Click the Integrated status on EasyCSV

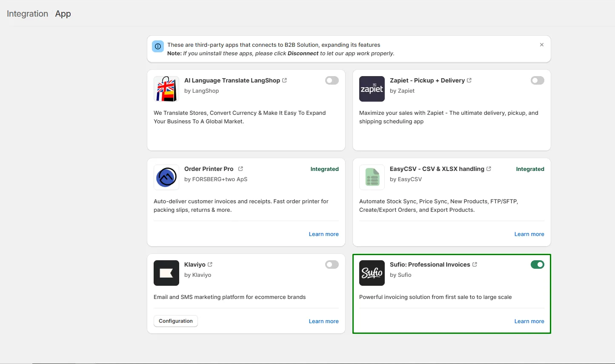pyautogui.click(x=530, y=169)
